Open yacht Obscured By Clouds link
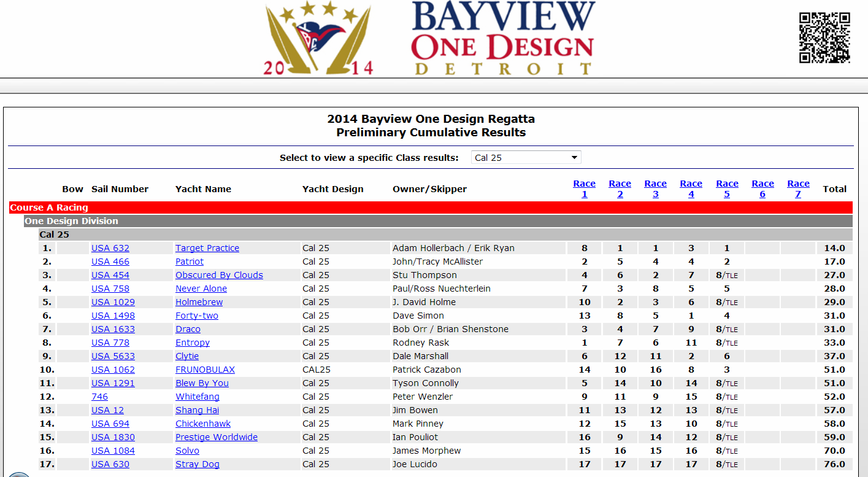This screenshot has width=868, height=477. (x=219, y=275)
